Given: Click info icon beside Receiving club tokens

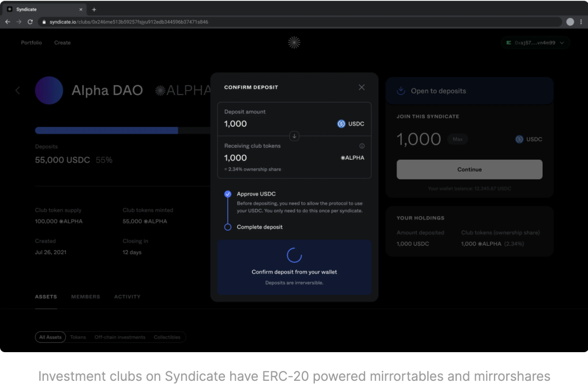Looking at the screenshot, I should click(x=362, y=146).
